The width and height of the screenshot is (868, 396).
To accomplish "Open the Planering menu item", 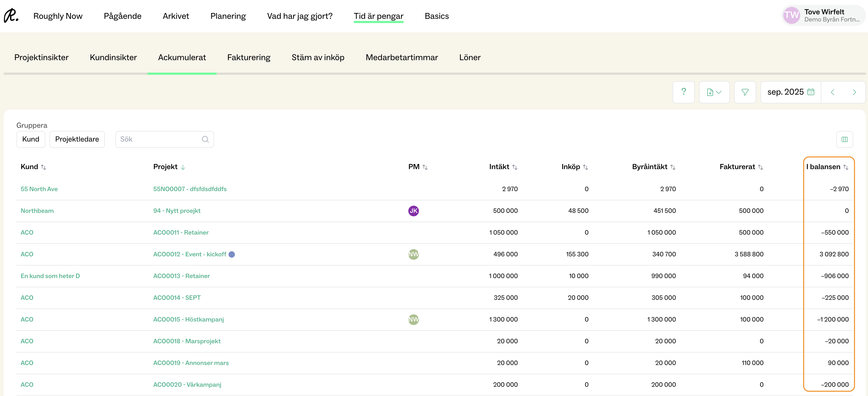I will (x=228, y=16).
